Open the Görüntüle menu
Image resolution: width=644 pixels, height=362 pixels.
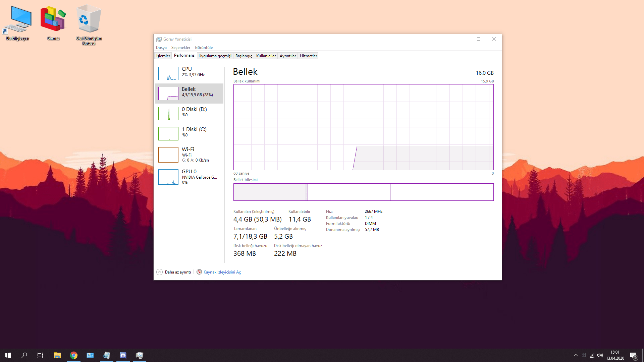pyautogui.click(x=204, y=48)
